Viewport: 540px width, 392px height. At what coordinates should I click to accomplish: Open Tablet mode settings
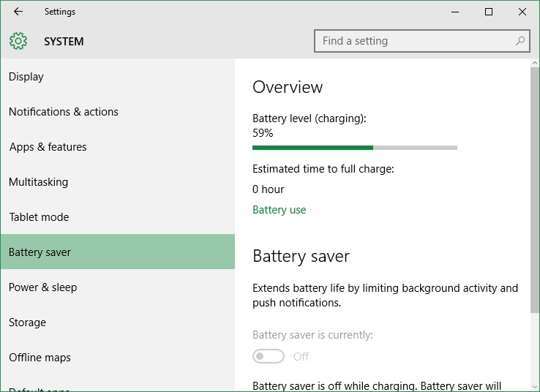coord(118,216)
